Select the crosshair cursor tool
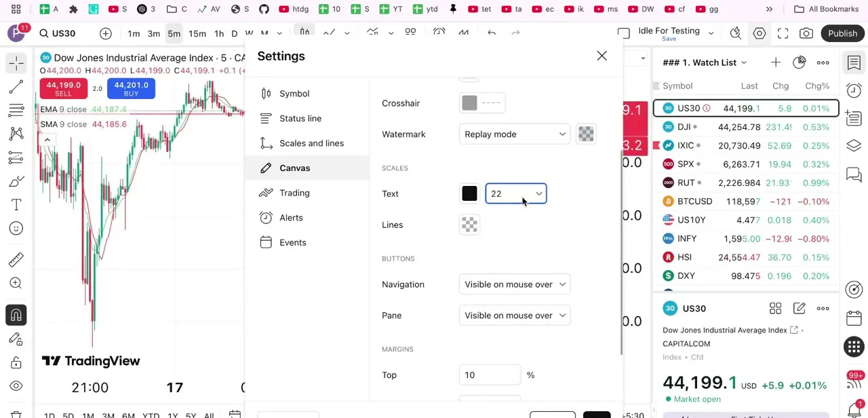 16,63
